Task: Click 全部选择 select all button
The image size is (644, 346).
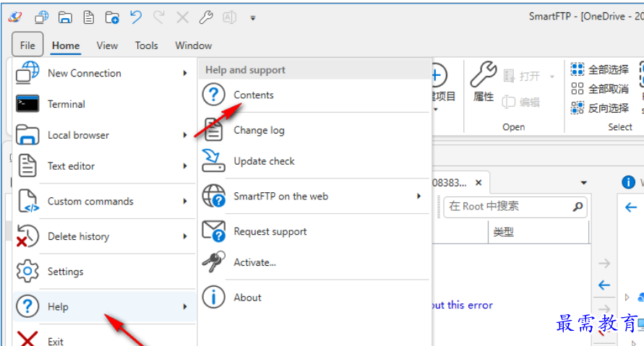Action: 600,69
